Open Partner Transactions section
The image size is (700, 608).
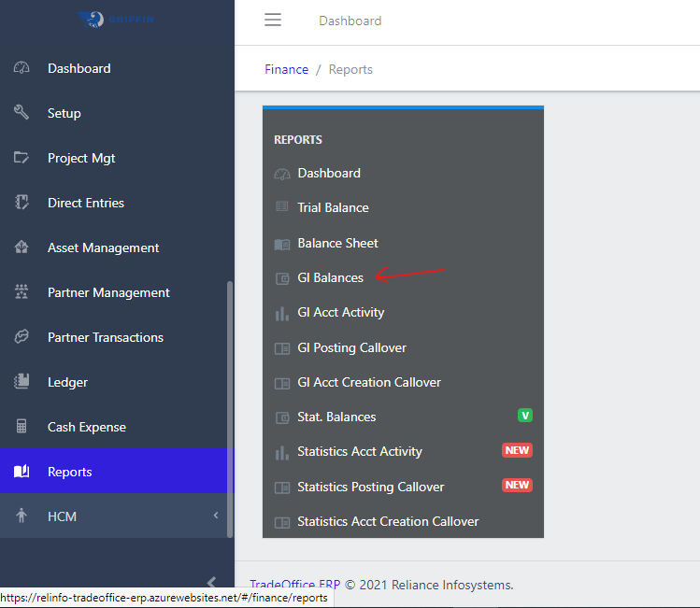tap(117, 337)
